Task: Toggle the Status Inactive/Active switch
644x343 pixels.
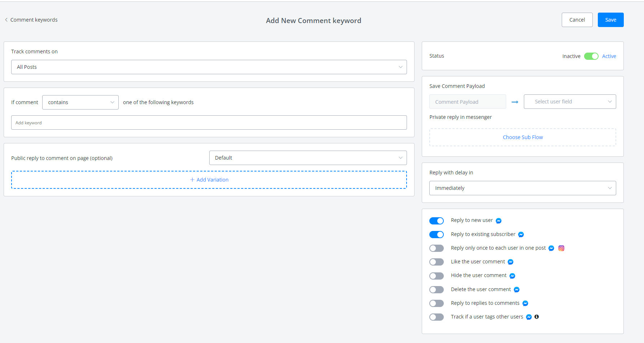Action: [591, 56]
